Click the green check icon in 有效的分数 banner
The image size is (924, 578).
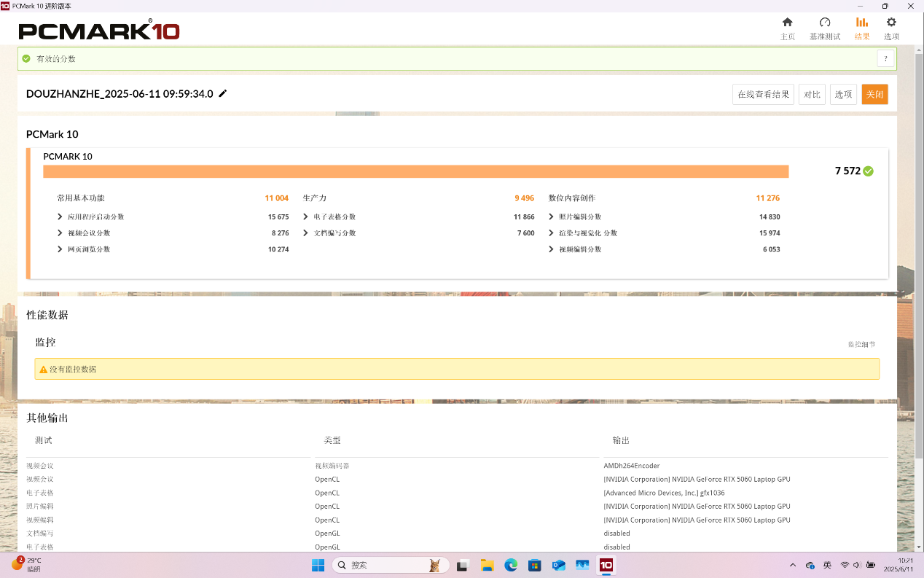(x=26, y=58)
